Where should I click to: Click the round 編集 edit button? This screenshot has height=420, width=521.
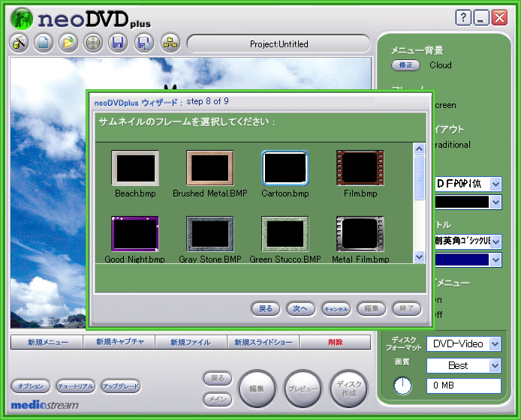257,388
